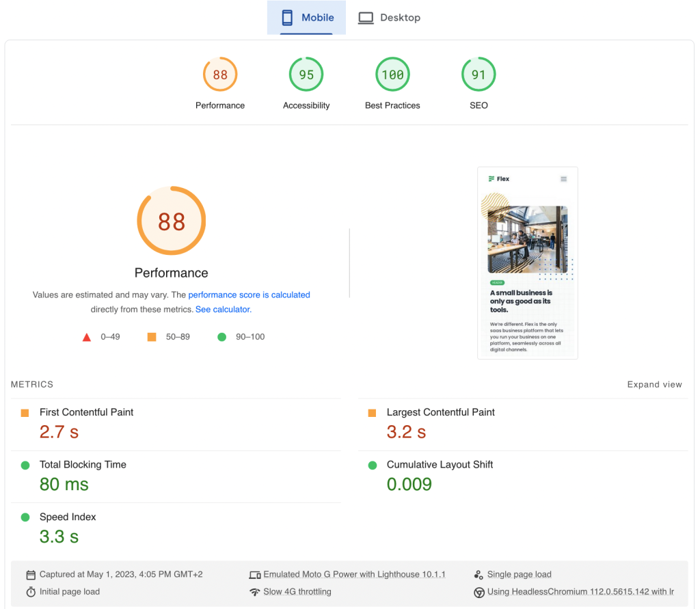Viewport: 700px width, 609px height.
Task: Click the red triangle 0–49 legend icon
Action: [87, 337]
